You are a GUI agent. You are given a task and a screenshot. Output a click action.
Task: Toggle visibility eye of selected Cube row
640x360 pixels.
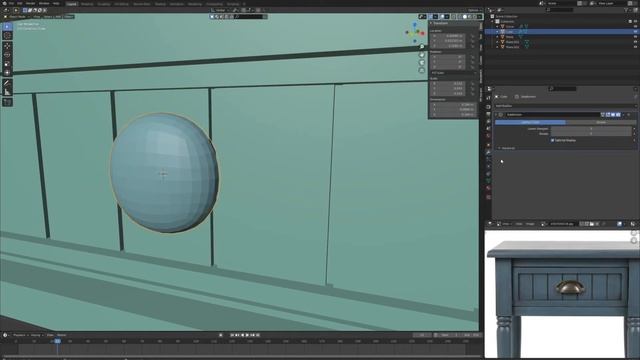[x=636, y=31]
